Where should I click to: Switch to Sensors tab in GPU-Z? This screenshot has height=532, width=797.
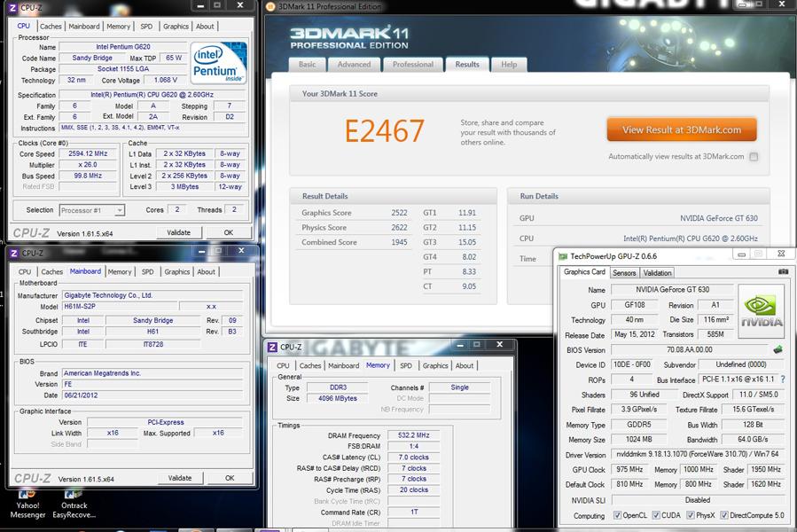point(624,272)
